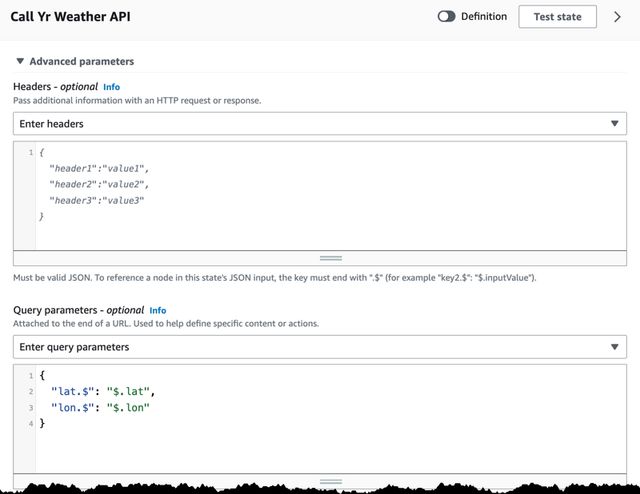Click the "lat.$": "$.lat" line
640x494 pixels.
tap(103, 392)
